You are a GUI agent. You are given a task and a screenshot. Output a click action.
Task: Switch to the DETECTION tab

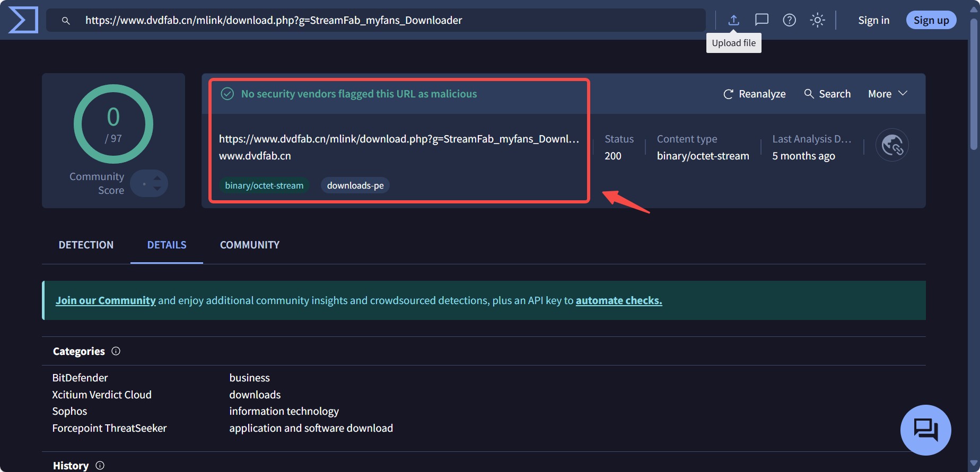[86, 245]
